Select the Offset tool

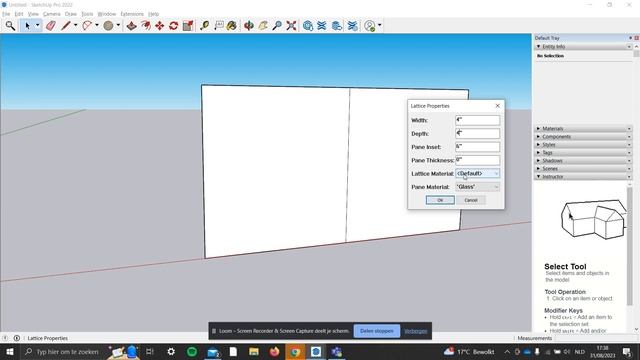(x=146, y=26)
